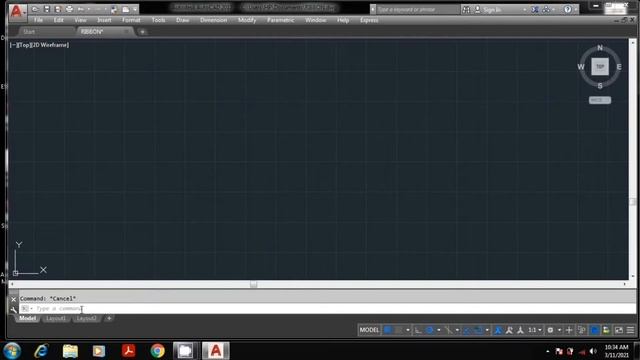Click the Annotation monitor plus icon
Viewport: 640px width, 360px height.
(x=569, y=330)
